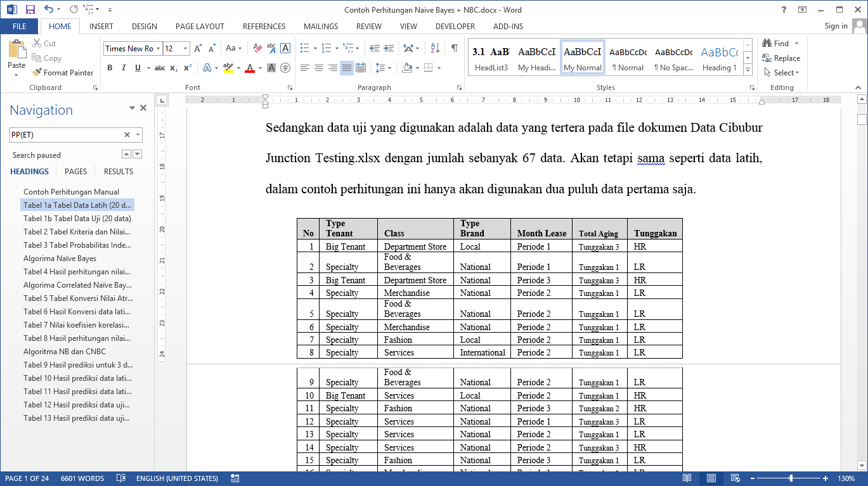Screen dimensions: 868x486
Task: Jump to heading Algorima Naïve Bayes
Action: click(60, 259)
